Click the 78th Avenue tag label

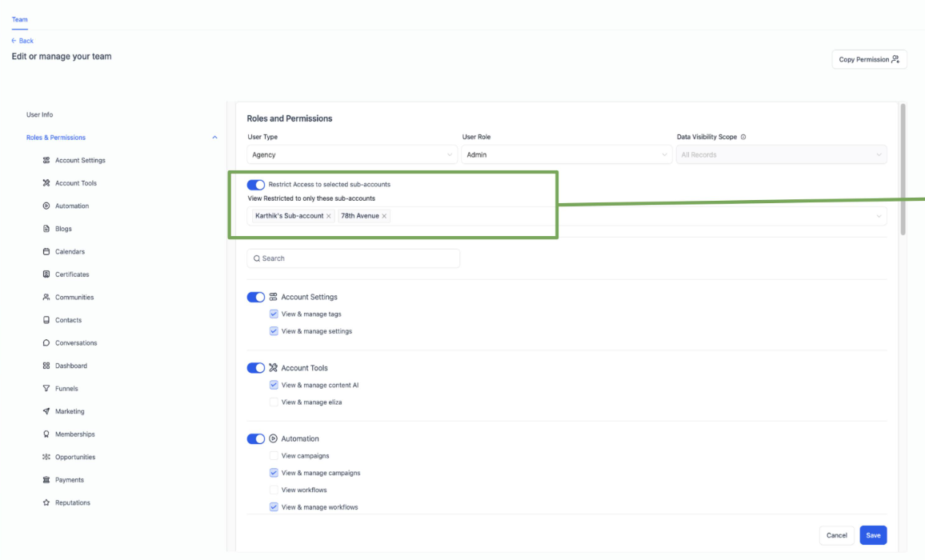(360, 216)
